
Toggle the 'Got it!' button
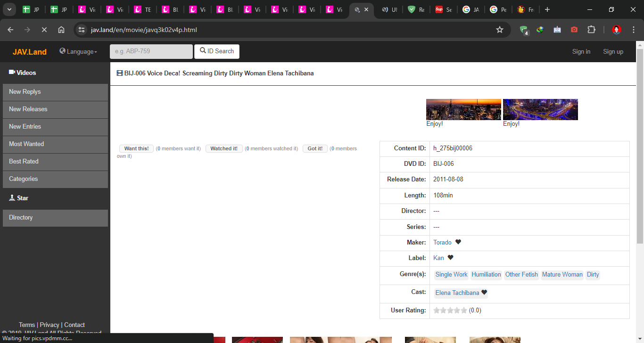coord(315,148)
